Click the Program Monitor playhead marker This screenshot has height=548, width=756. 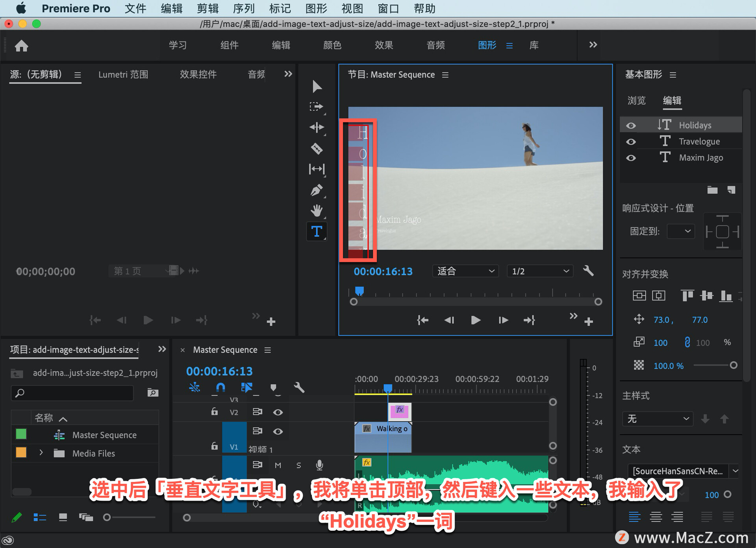pos(359,291)
